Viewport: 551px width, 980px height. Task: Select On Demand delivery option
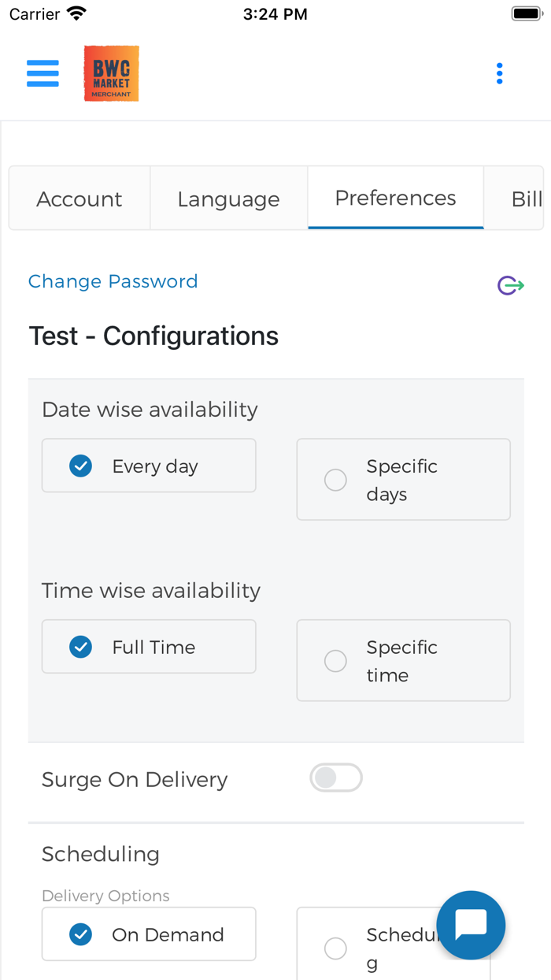149,934
